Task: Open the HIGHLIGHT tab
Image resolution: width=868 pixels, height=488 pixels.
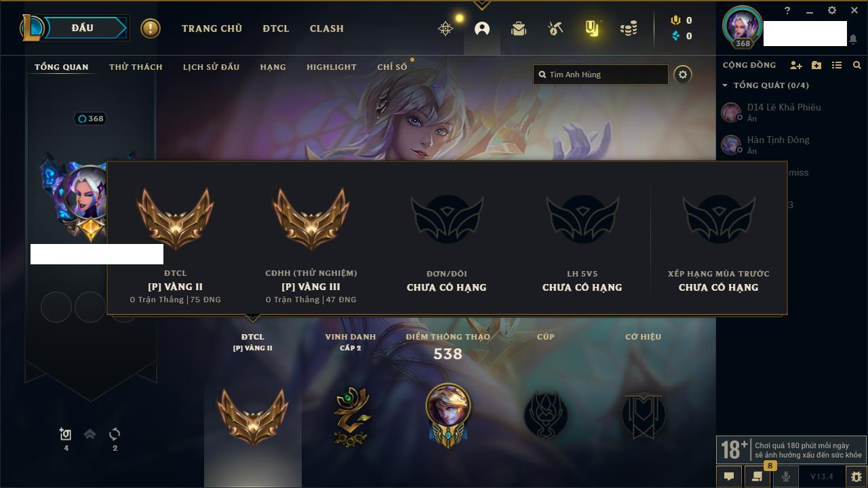Action: 332,67
